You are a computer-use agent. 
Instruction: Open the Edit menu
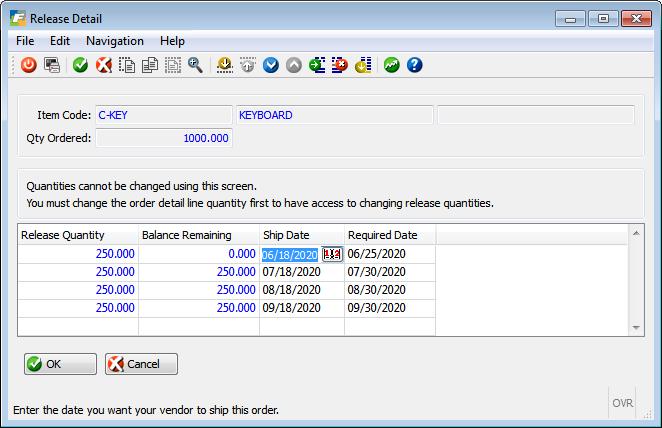pyautogui.click(x=60, y=41)
